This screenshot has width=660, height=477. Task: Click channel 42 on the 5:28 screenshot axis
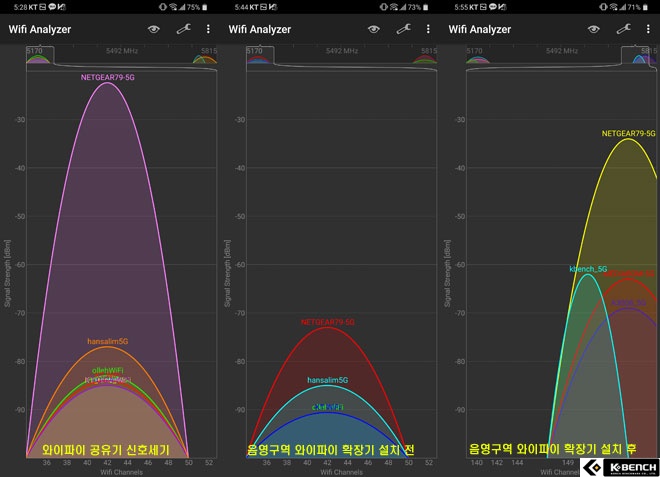[x=107, y=463]
